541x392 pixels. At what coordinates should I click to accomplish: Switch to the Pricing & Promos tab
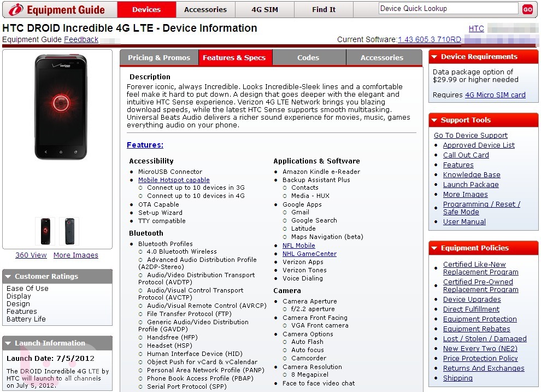click(159, 57)
